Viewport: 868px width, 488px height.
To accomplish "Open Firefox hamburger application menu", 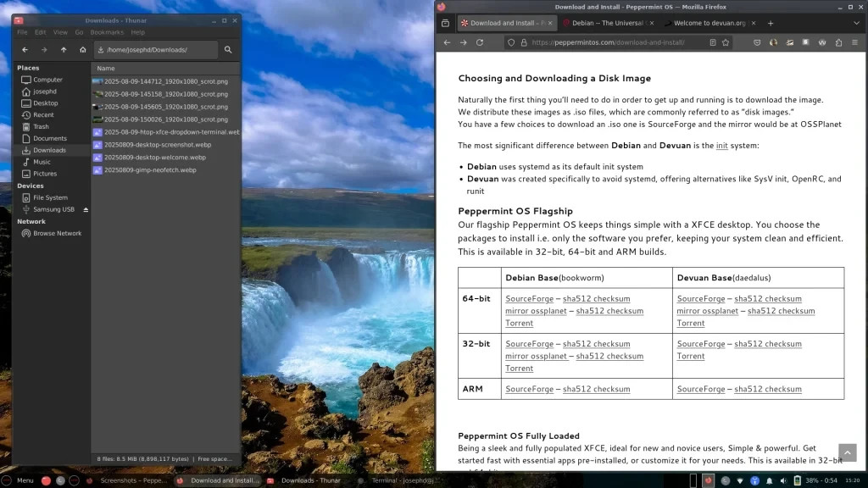I will point(854,42).
